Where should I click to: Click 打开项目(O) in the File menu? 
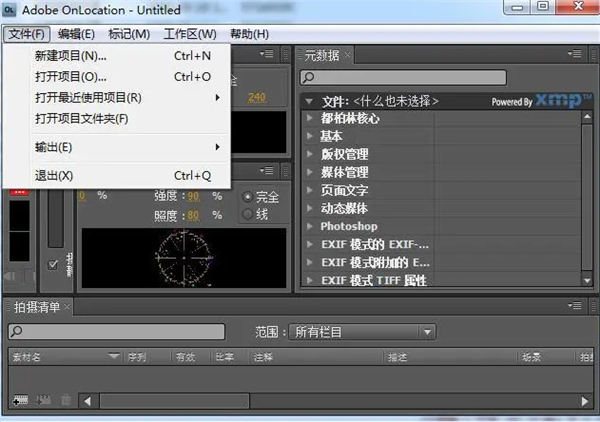click(x=70, y=77)
